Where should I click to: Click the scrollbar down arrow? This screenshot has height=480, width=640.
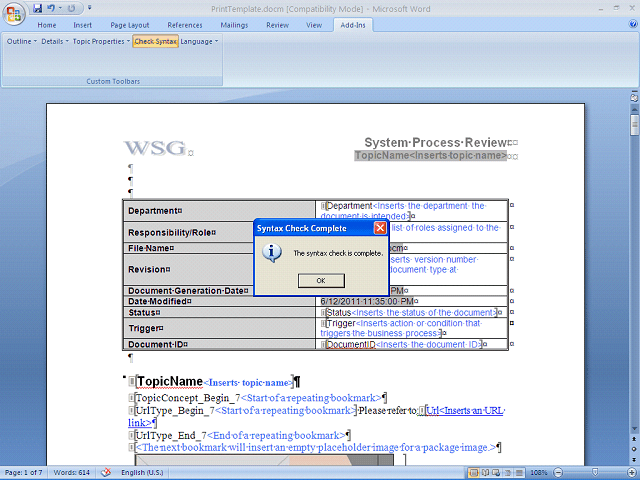click(x=634, y=428)
